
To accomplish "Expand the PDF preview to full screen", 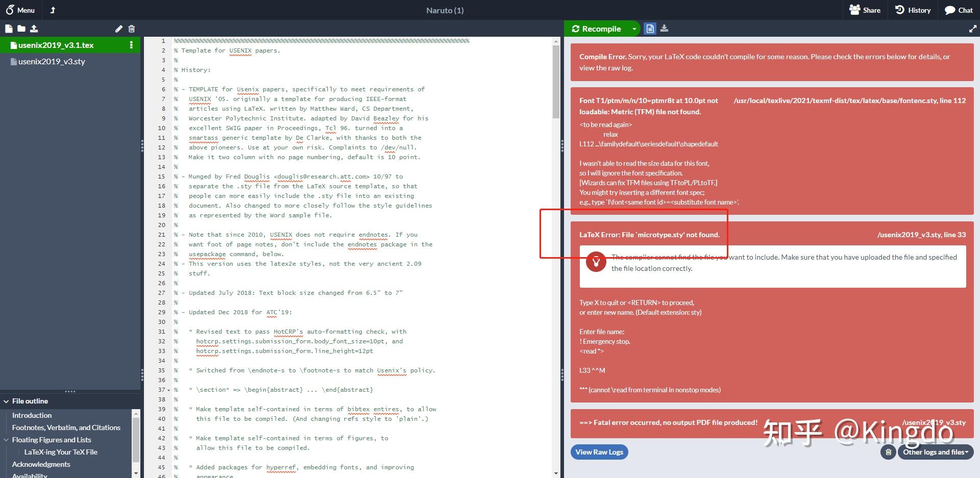I will click(974, 29).
